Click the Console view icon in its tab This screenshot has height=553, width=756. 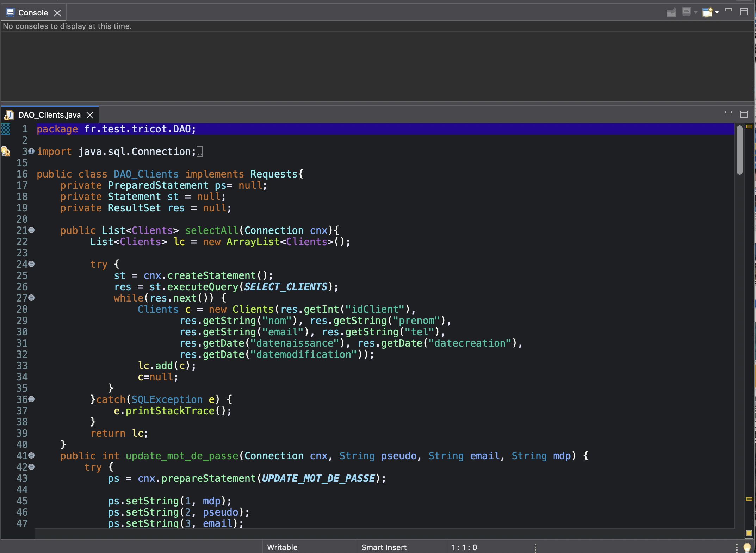click(x=10, y=12)
